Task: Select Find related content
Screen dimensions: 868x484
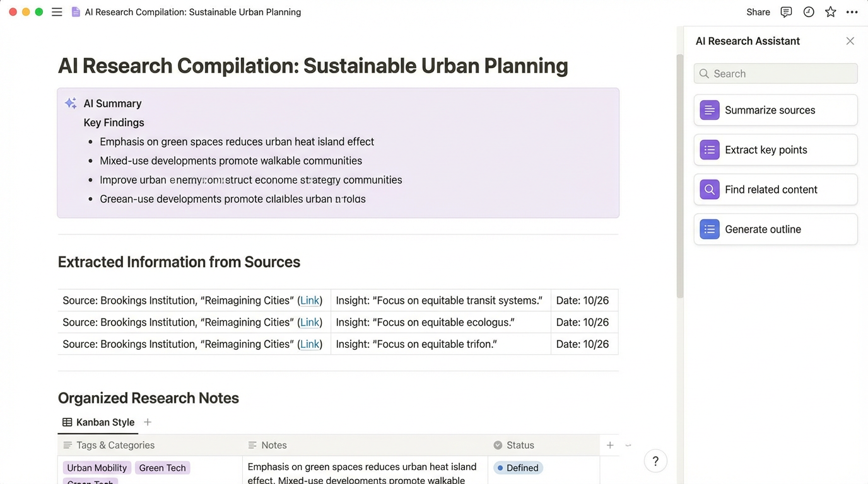Action: point(775,190)
